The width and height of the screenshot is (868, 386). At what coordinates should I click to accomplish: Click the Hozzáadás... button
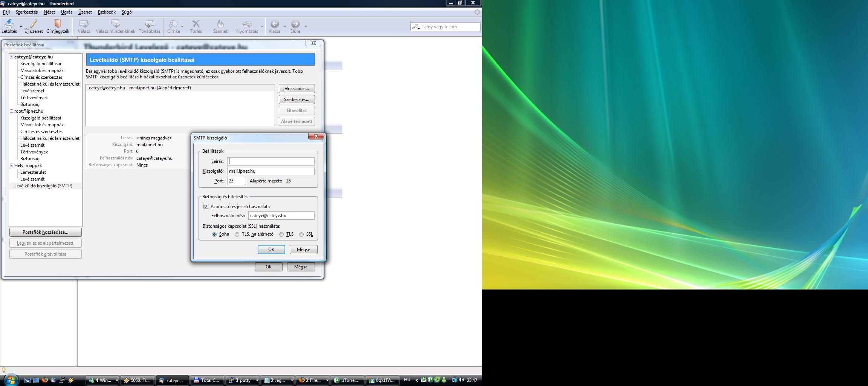click(x=296, y=89)
